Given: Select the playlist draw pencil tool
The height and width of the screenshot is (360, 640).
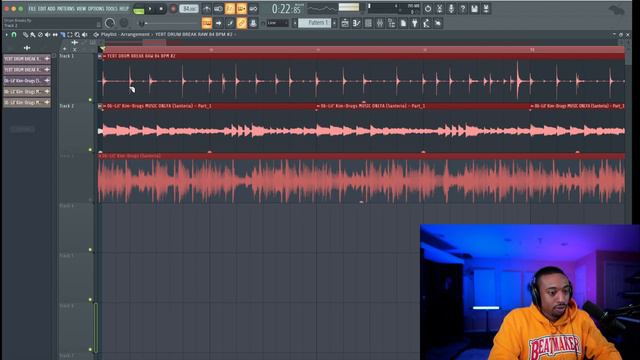Looking at the screenshot, I should pyautogui.click(x=25, y=35).
